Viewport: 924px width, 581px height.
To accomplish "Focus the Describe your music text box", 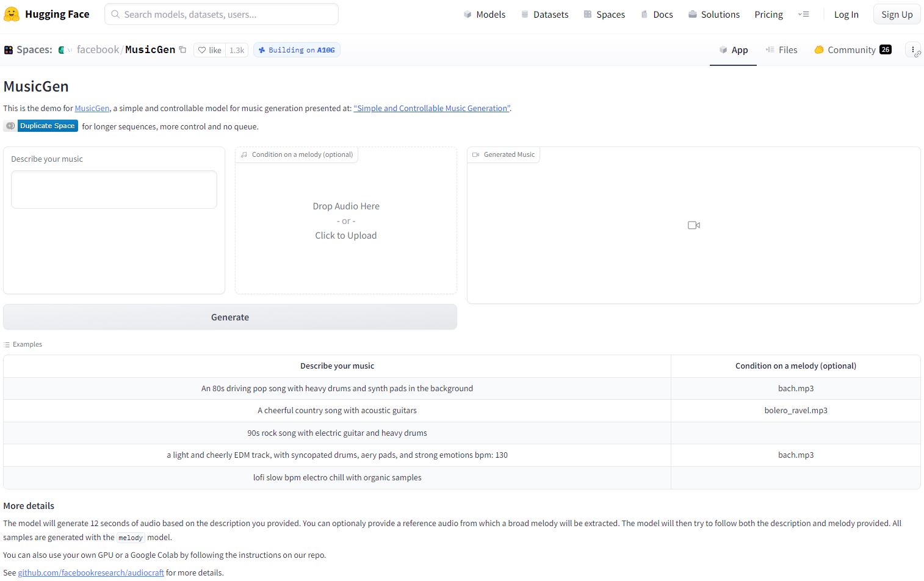I will [x=114, y=189].
